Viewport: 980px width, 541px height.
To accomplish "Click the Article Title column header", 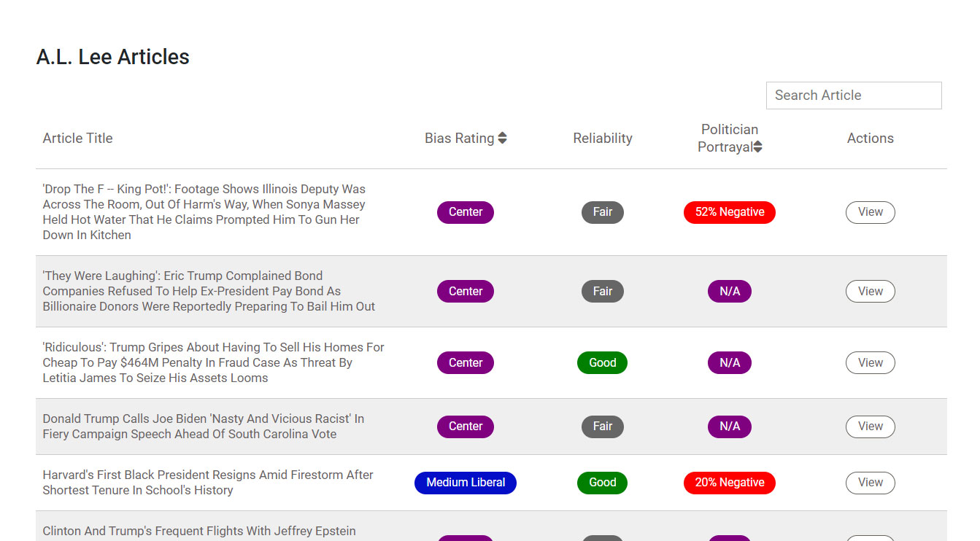I will pos(77,138).
